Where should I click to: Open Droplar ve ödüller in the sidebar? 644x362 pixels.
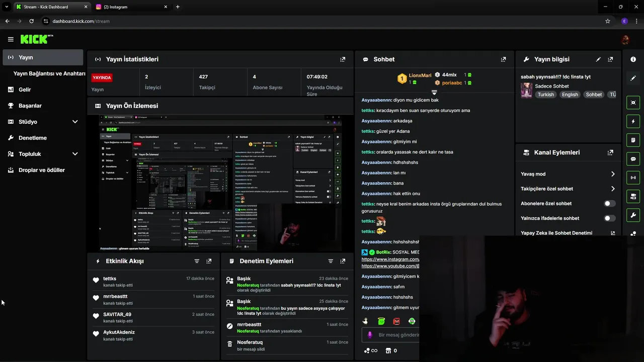click(x=43, y=170)
